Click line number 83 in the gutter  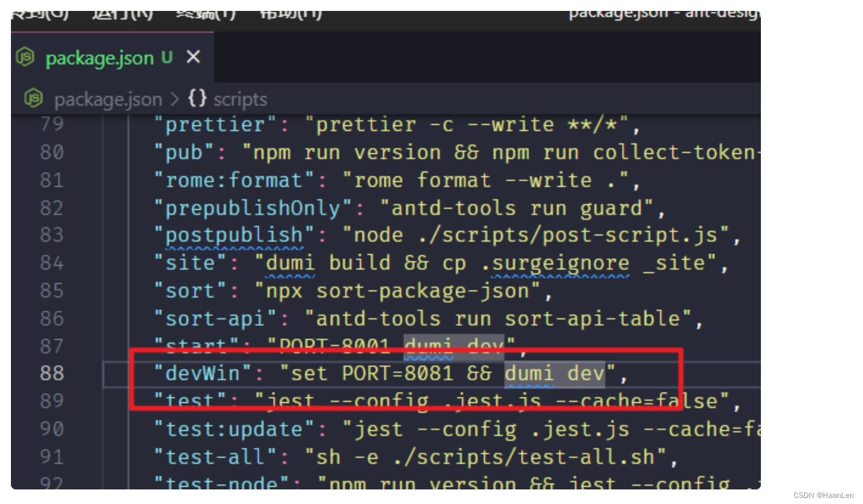tap(52, 236)
